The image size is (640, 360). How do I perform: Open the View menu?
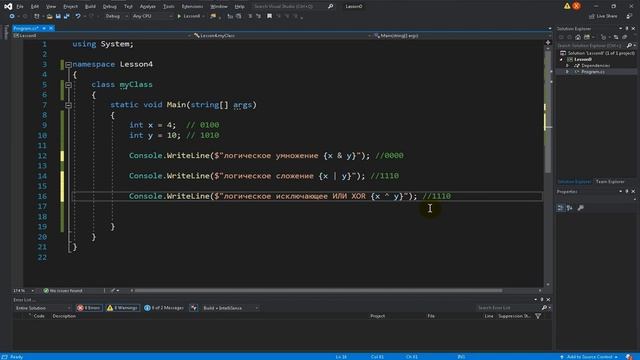[51, 7]
